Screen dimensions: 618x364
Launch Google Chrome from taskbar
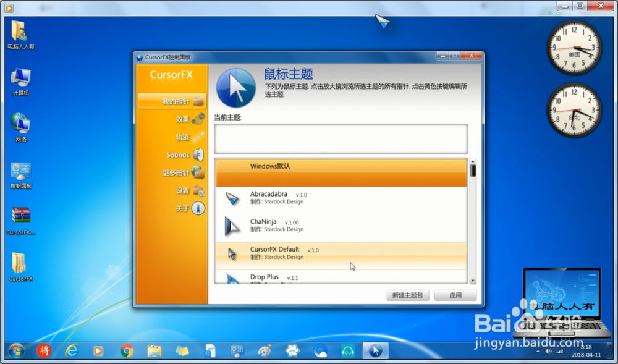click(127, 350)
